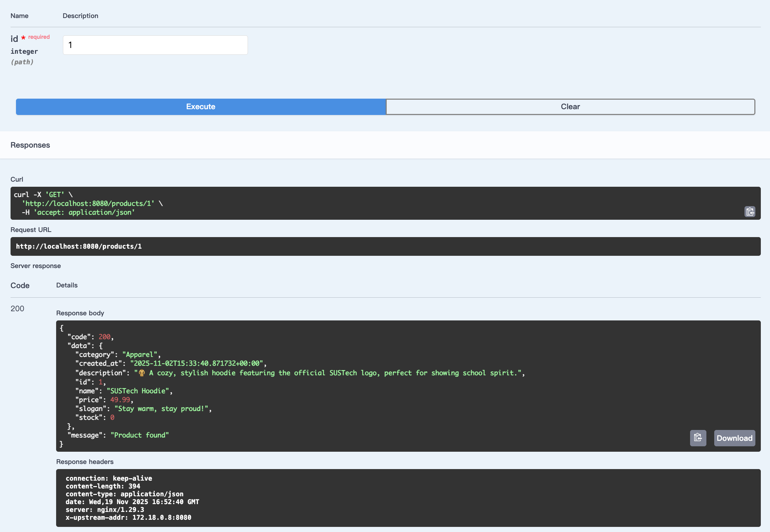The width and height of the screenshot is (770, 532).
Task: Select the Responses section header
Action: tap(30, 145)
